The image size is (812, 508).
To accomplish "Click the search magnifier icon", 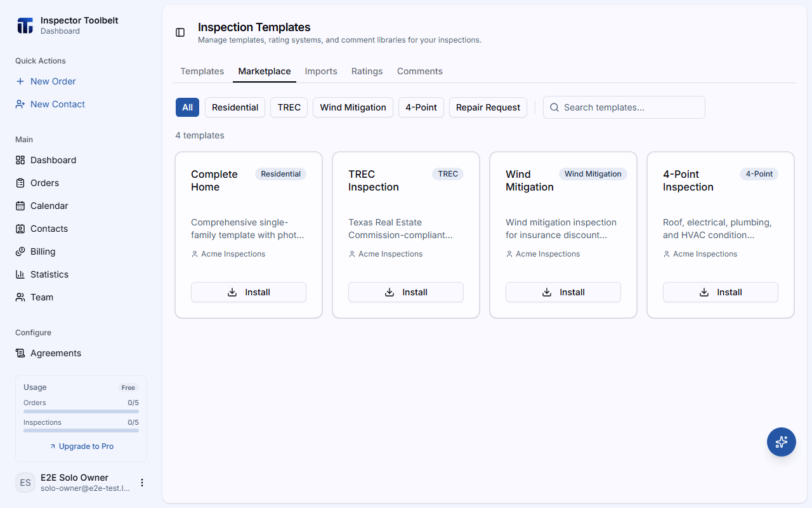I will point(554,107).
